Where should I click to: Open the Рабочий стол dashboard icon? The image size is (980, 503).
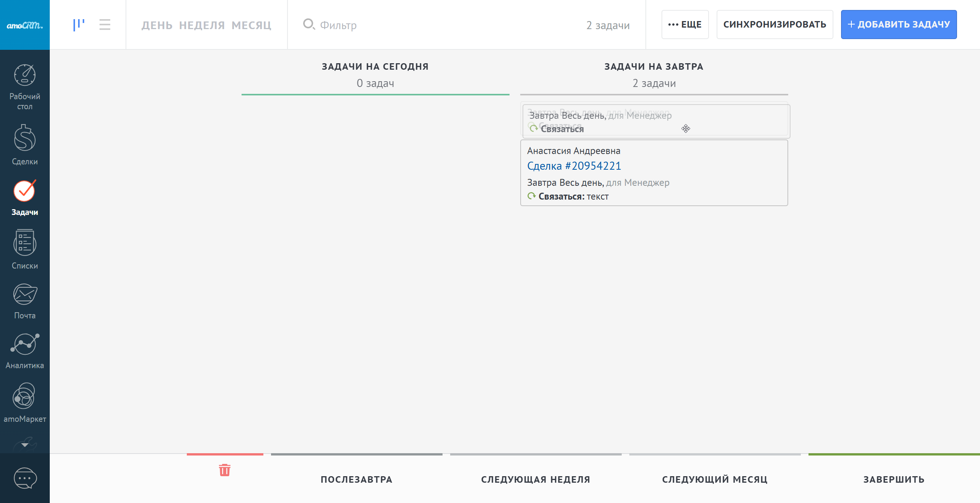coord(24,75)
